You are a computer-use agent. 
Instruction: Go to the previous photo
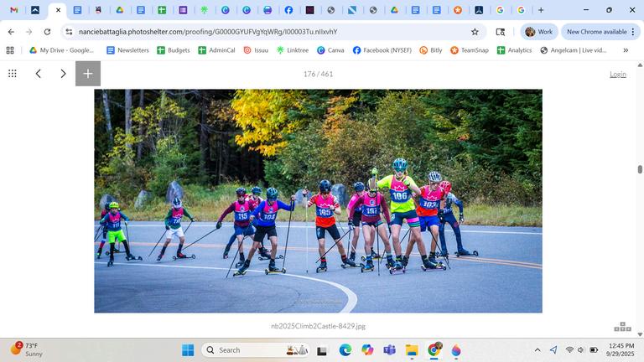[x=39, y=74]
